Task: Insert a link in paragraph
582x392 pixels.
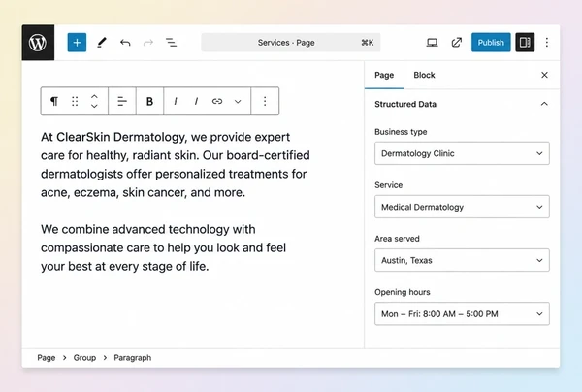Action: (217, 101)
